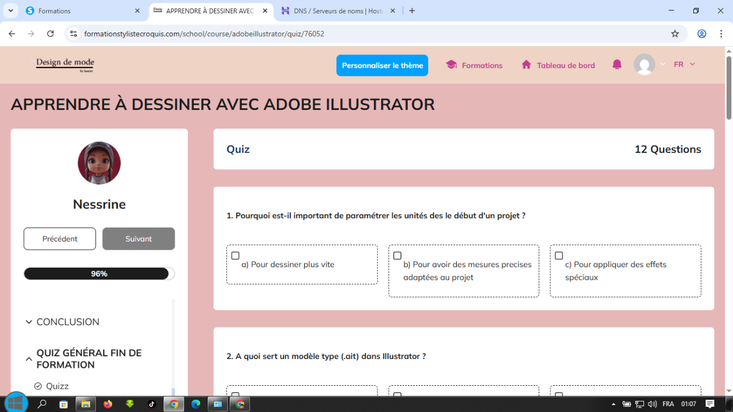Click the 01:07 taskbar clock

click(688, 404)
